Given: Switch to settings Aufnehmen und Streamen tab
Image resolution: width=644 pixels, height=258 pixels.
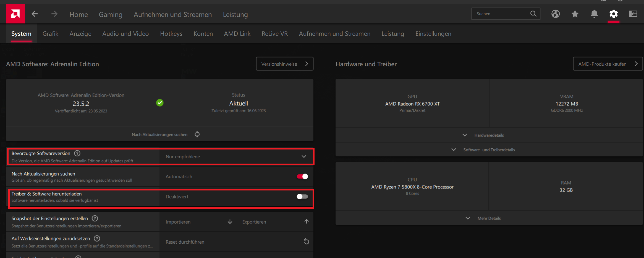Looking at the screenshot, I should coord(335,33).
